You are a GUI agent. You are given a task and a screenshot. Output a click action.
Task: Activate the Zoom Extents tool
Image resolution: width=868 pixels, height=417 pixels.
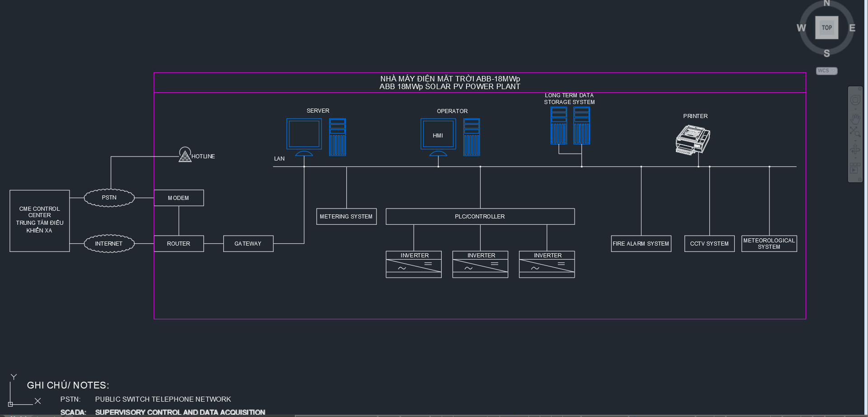(855, 132)
